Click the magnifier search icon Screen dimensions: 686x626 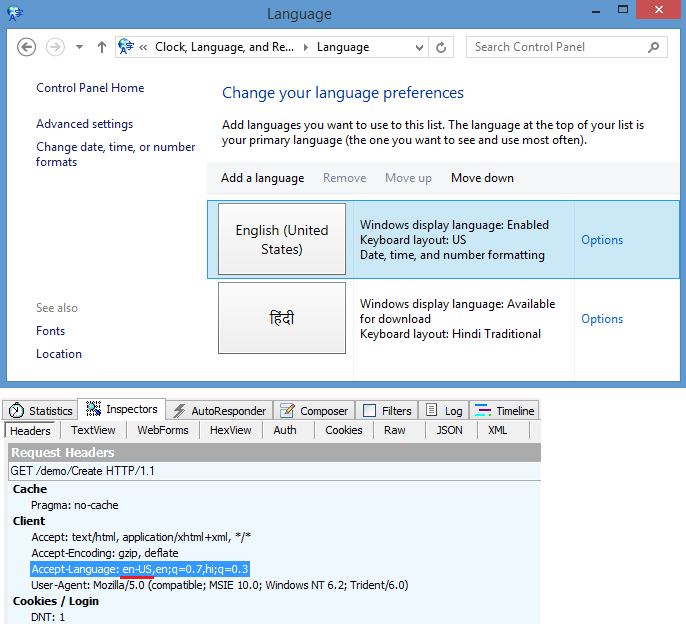click(x=654, y=47)
